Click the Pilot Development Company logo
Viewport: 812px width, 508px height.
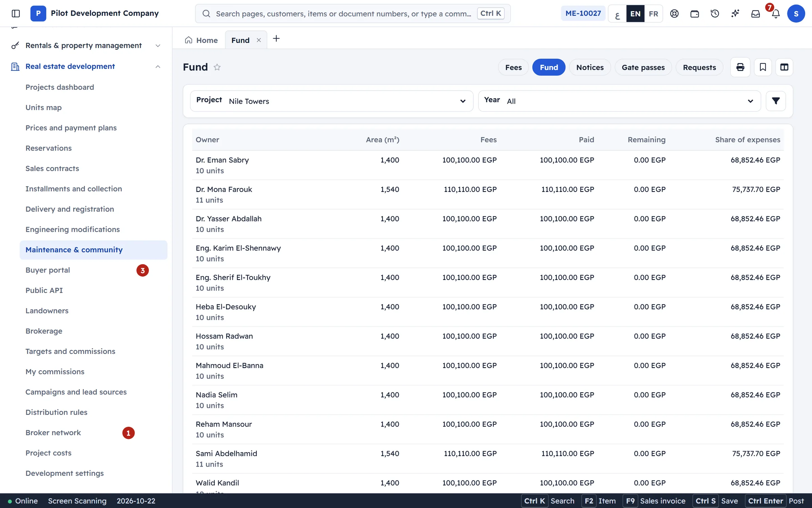[38, 14]
